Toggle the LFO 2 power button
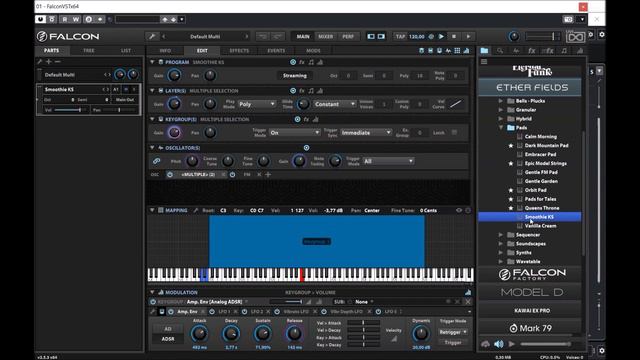 click(244, 311)
